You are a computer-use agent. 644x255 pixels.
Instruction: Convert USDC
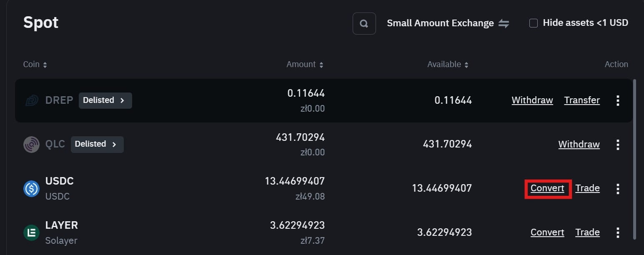[x=547, y=188]
